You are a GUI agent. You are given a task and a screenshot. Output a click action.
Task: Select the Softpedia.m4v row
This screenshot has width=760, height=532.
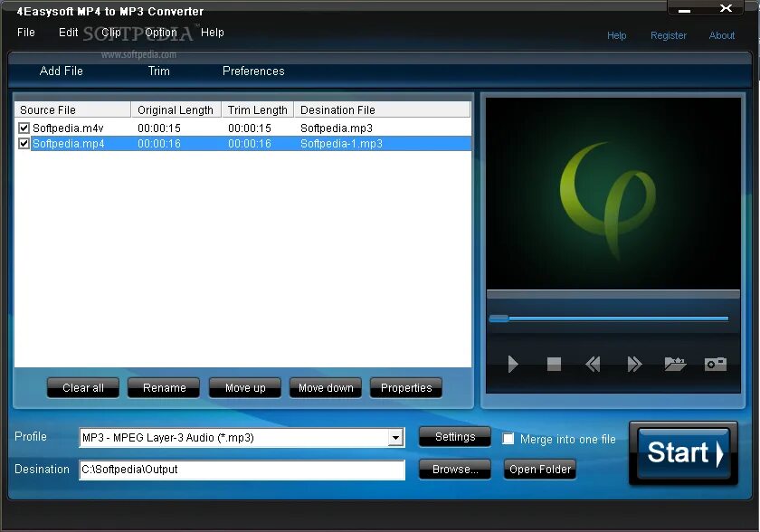242,128
